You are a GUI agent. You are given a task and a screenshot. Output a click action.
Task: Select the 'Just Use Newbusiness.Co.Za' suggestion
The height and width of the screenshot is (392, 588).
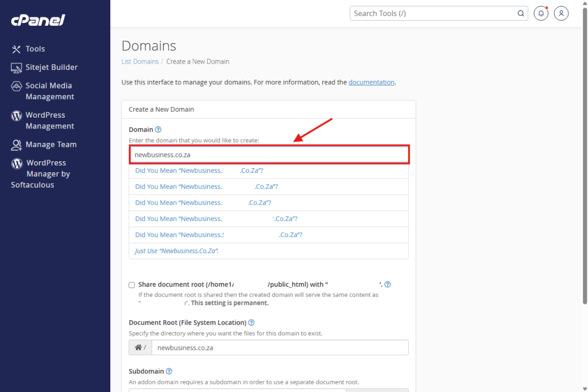[x=177, y=251]
